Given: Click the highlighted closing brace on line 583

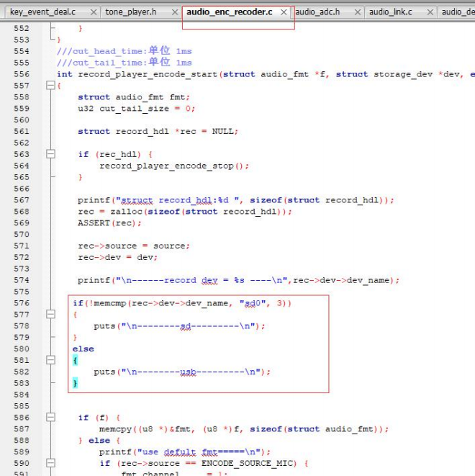Looking at the screenshot, I should [76, 383].
